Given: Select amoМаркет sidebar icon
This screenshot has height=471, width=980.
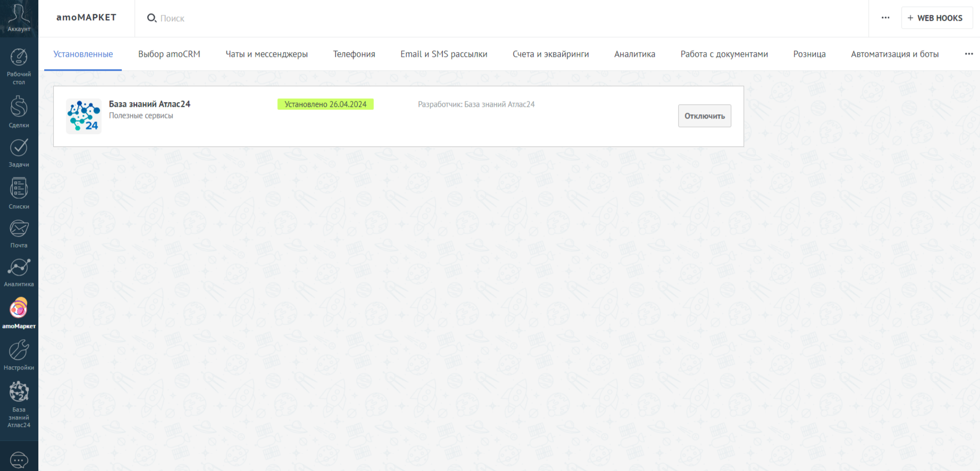Looking at the screenshot, I should click(x=19, y=314).
